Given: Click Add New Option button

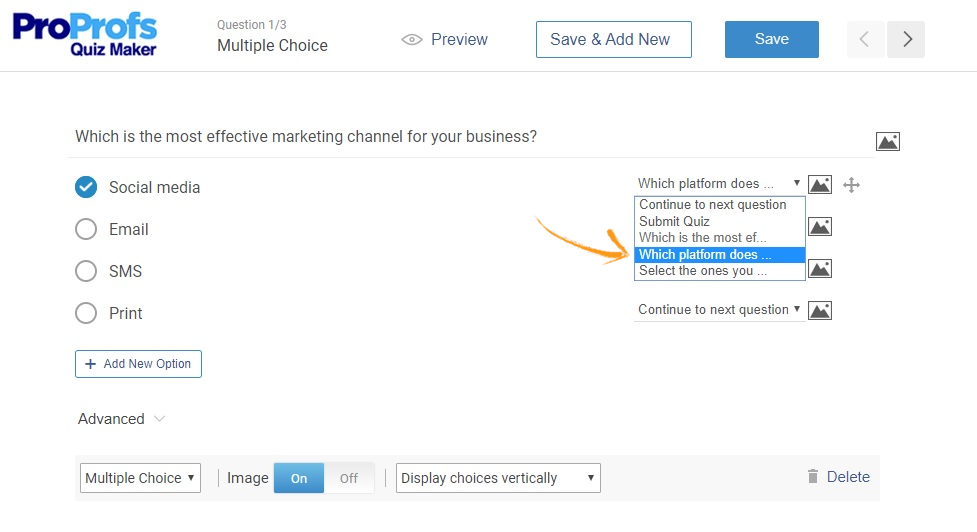Looking at the screenshot, I should coord(138,364).
